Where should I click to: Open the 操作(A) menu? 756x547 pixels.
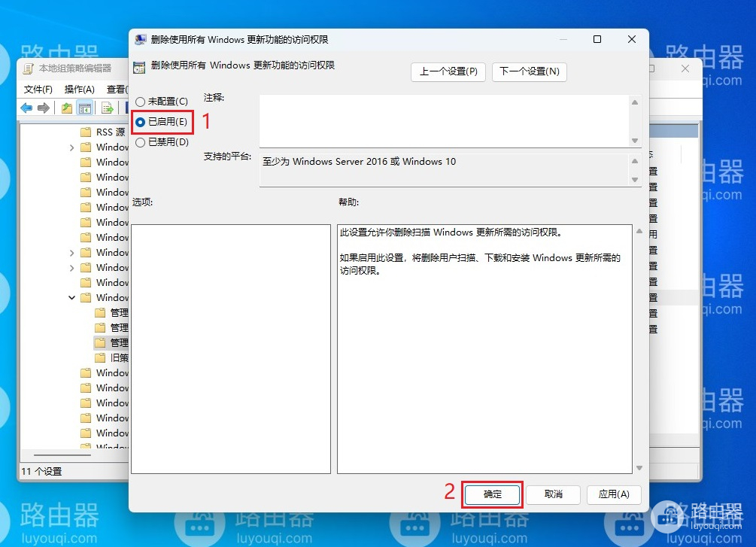point(79,90)
